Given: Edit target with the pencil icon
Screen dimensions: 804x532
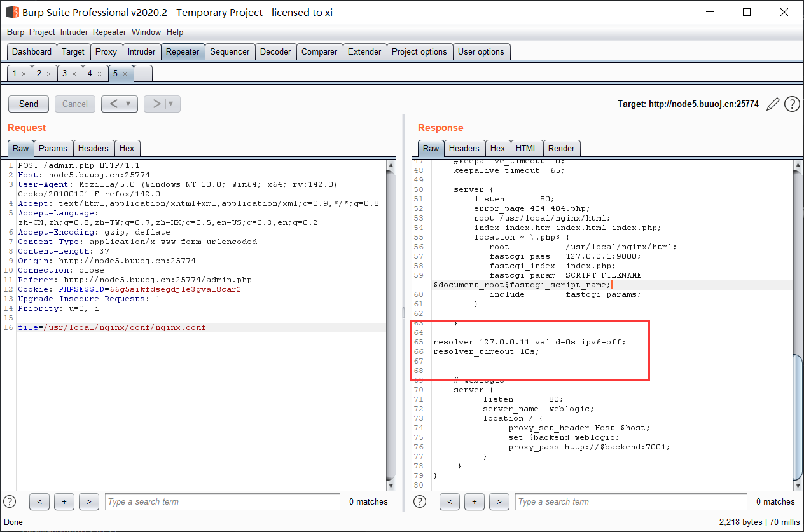Looking at the screenshot, I should (773, 104).
